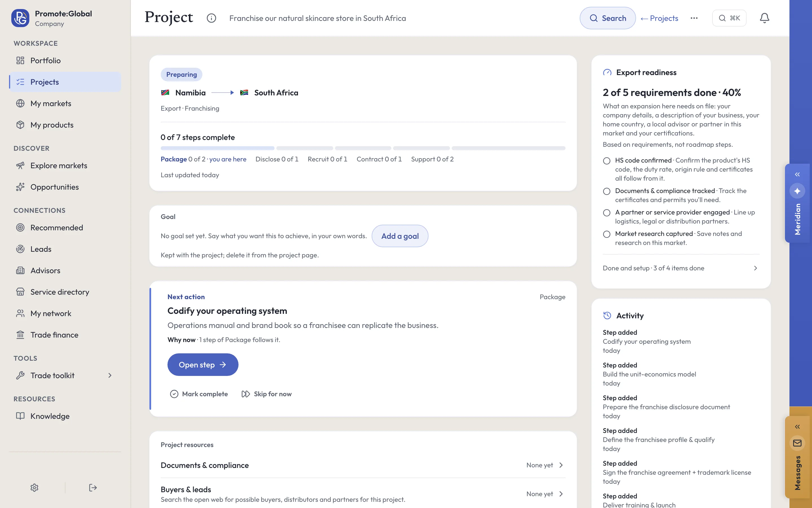Click the Package stage label

click(x=174, y=159)
